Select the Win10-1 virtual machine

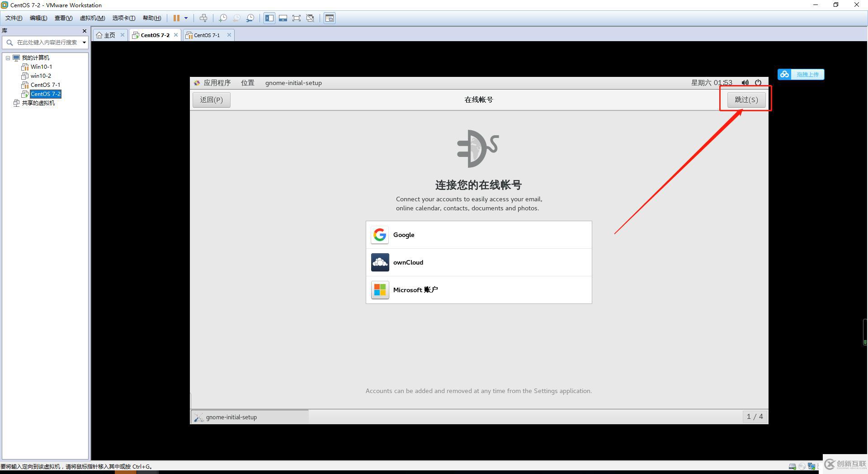coord(41,67)
